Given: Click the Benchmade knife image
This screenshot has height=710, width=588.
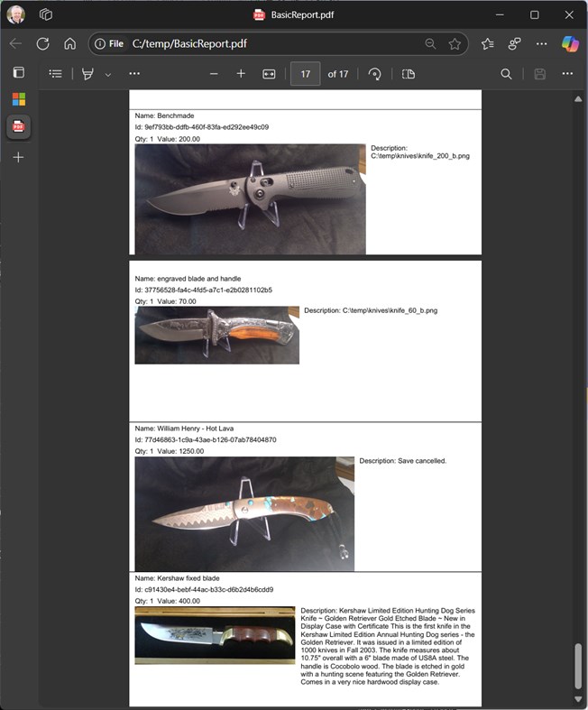Looking at the screenshot, I should (x=250, y=198).
